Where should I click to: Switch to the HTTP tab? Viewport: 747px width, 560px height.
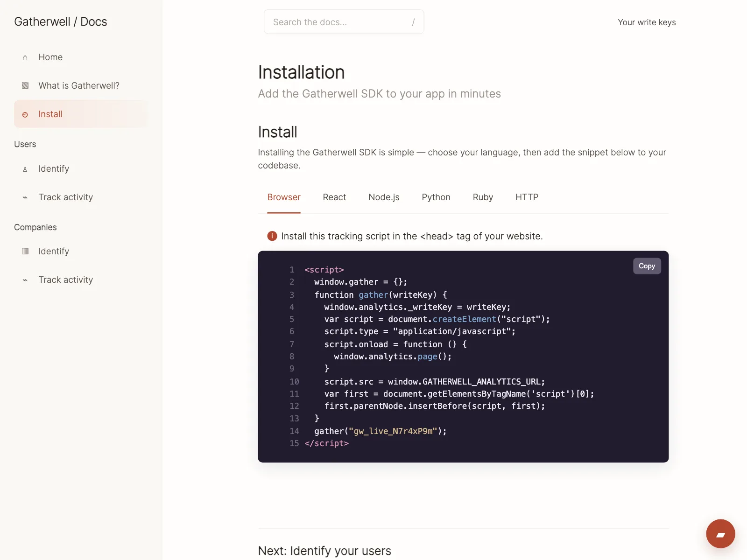(x=527, y=197)
